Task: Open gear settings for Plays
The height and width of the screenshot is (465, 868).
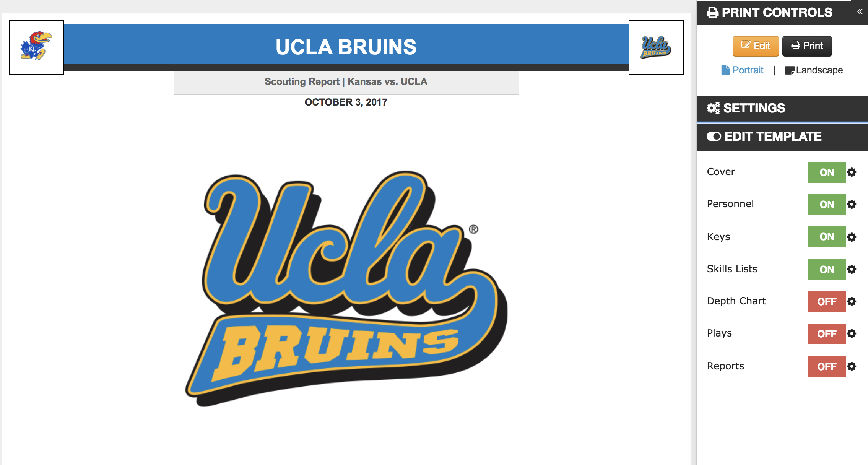Action: (852, 333)
